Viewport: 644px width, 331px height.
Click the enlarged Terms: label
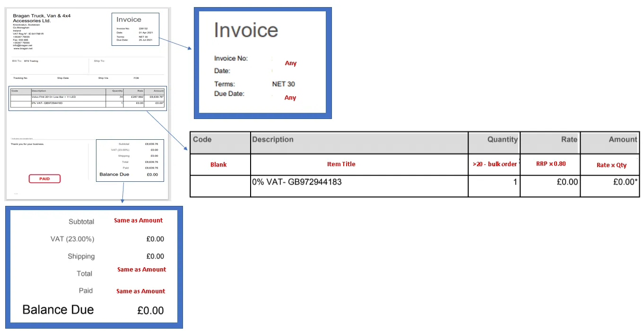click(224, 84)
